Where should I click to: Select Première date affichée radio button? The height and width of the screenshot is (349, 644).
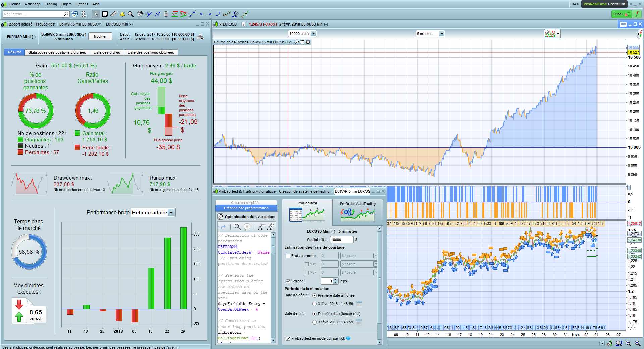(314, 296)
